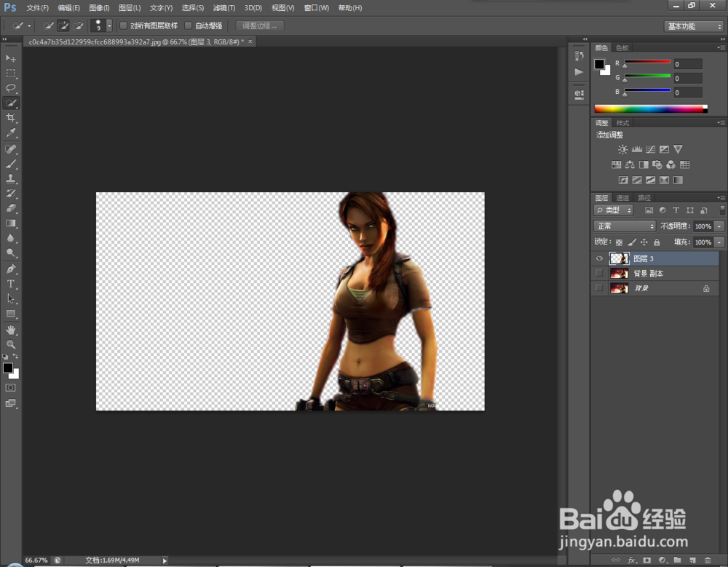Select the Rectangle shape tool
The image size is (728, 567).
pos(11,314)
